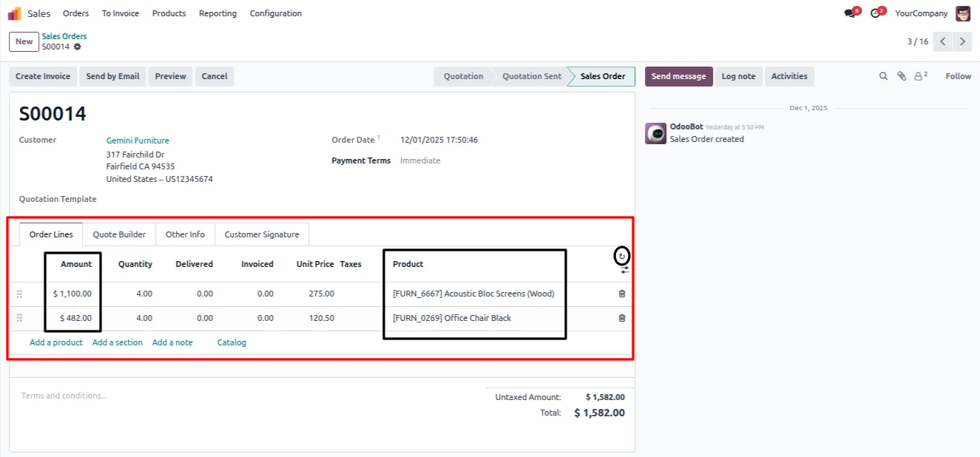Screen dimensions: 980x457
Task: Open the messages conversations icon
Action: (850, 13)
